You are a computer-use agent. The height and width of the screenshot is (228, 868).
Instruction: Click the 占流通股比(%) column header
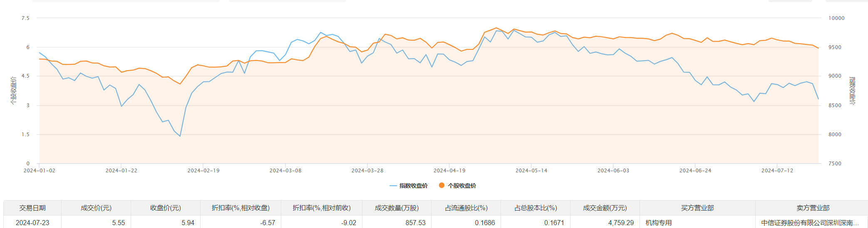point(466,208)
